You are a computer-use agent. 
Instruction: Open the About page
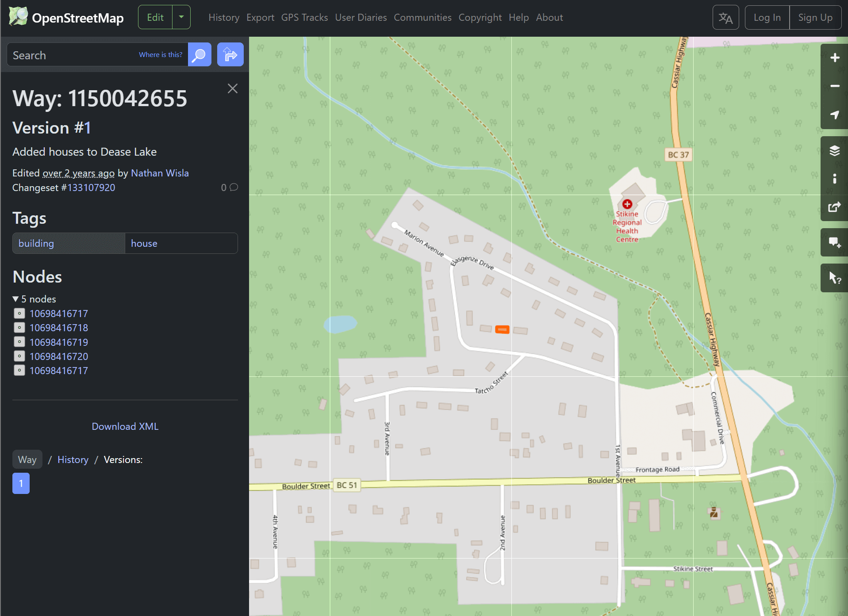549,18
